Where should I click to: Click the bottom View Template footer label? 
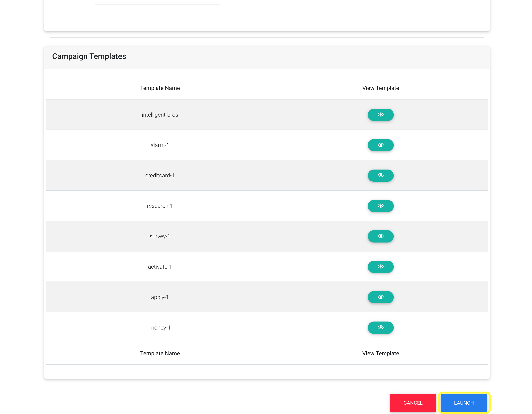(x=380, y=353)
